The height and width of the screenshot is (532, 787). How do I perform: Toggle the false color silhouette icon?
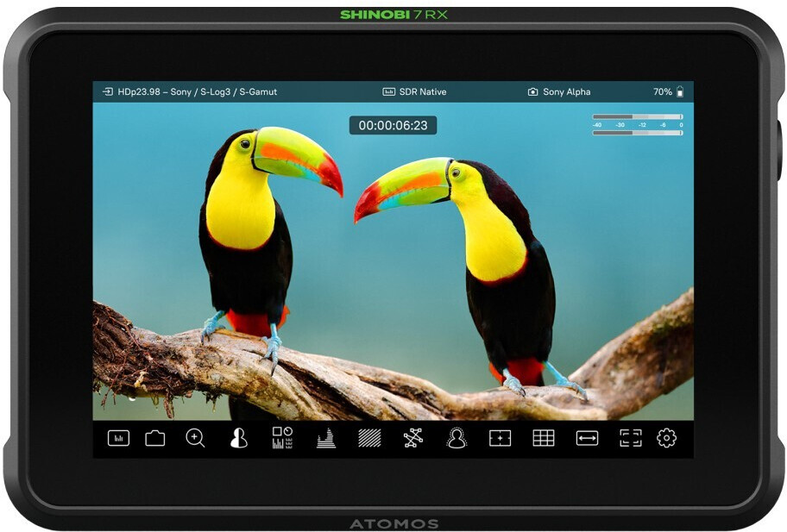click(239, 438)
